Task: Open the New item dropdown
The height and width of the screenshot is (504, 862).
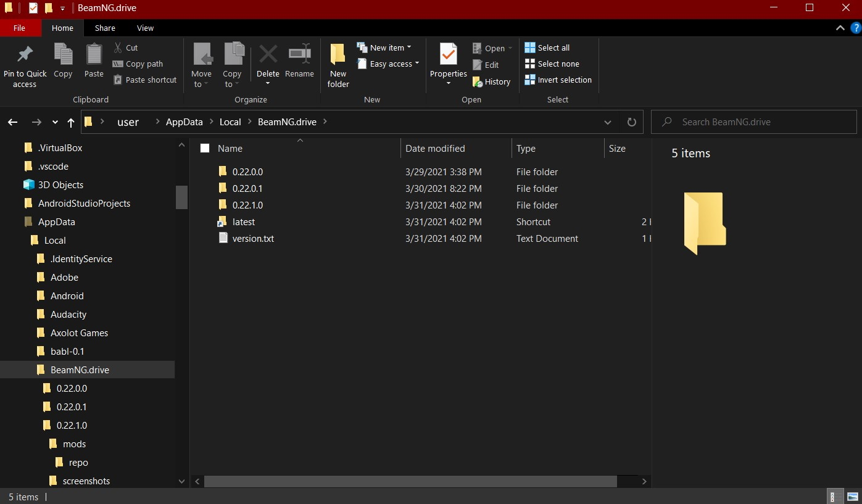Action: click(384, 48)
